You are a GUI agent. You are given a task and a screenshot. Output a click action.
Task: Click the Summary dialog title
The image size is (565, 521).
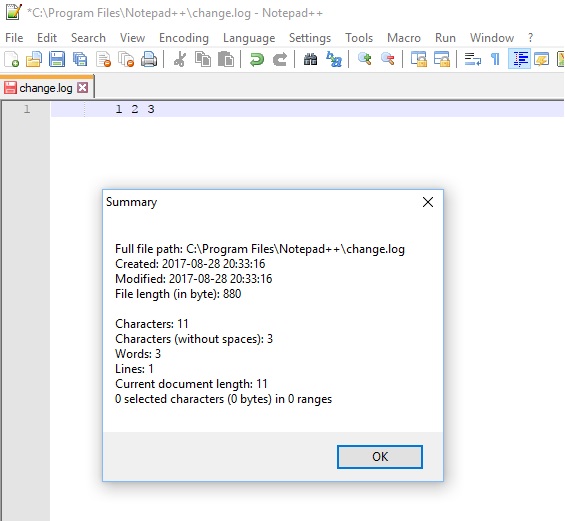tap(132, 202)
